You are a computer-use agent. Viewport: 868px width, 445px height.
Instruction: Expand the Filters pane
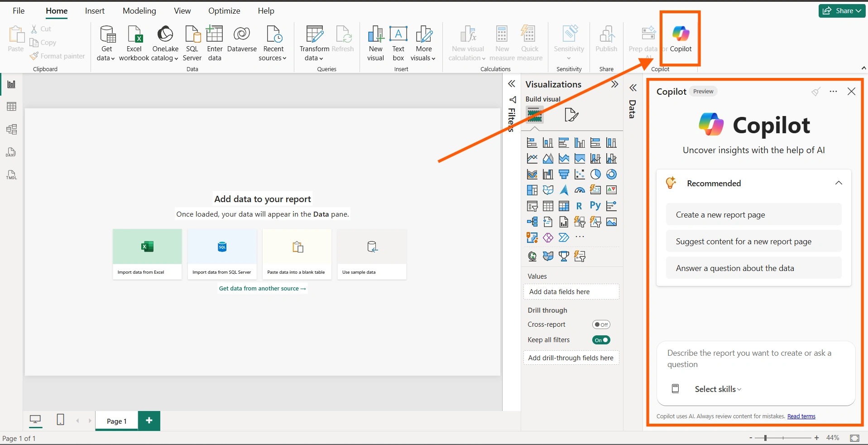pyautogui.click(x=512, y=84)
